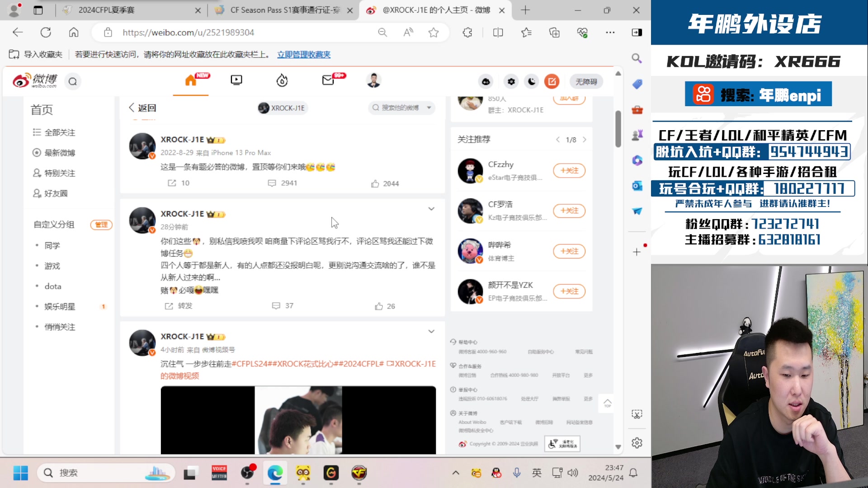Toggle the favorites star in the address bar

[x=433, y=33]
